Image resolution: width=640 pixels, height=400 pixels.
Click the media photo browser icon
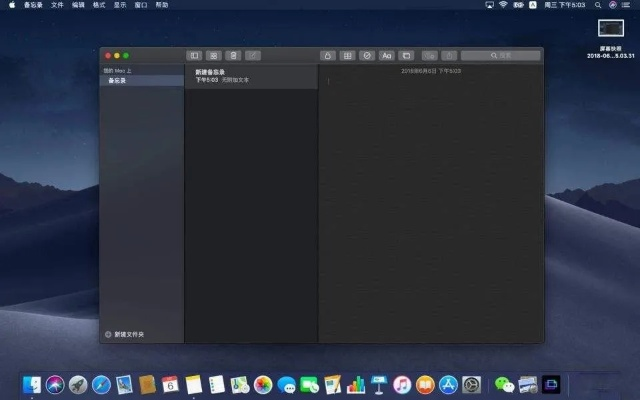pos(406,55)
